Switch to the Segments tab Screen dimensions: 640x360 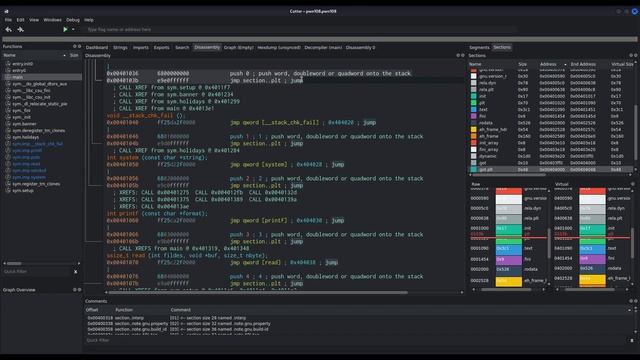479,47
